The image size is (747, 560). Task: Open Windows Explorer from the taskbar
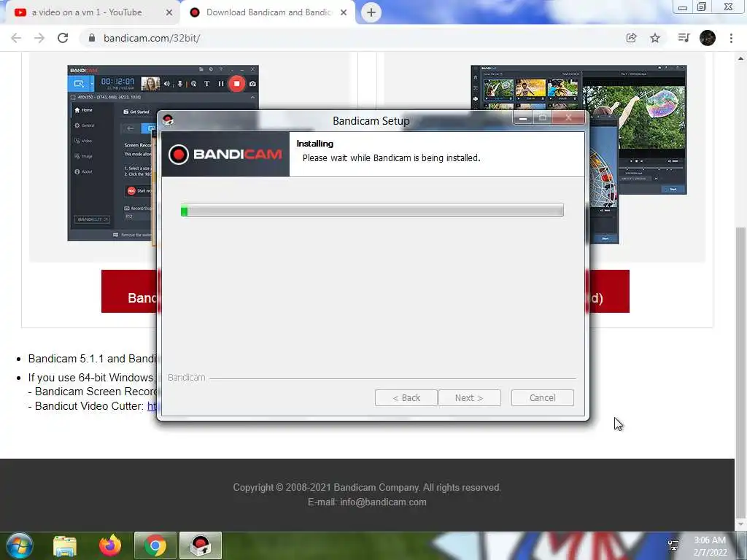64,545
